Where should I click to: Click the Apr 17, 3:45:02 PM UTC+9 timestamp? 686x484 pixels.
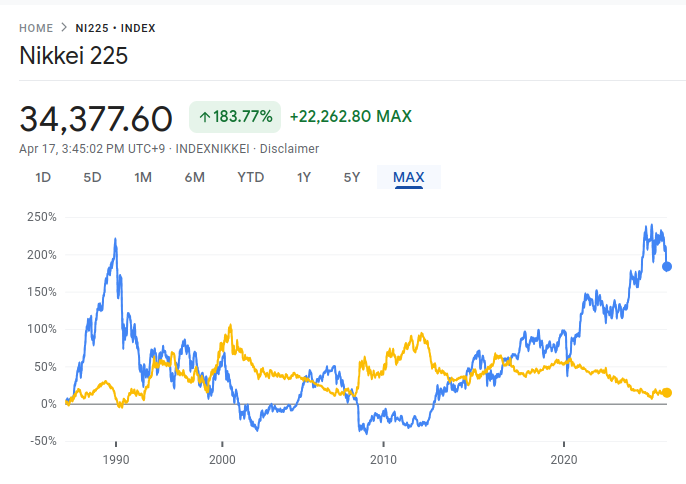point(92,149)
